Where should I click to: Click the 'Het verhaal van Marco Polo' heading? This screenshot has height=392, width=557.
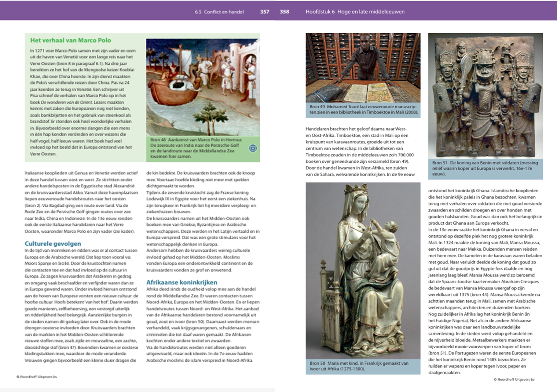tap(71, 40)
